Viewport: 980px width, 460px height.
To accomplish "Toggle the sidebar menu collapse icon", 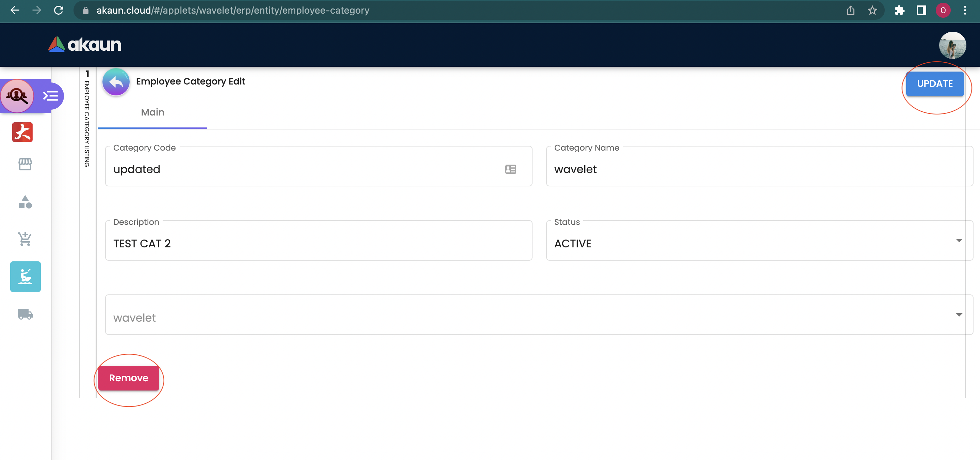I will point(51,96).
